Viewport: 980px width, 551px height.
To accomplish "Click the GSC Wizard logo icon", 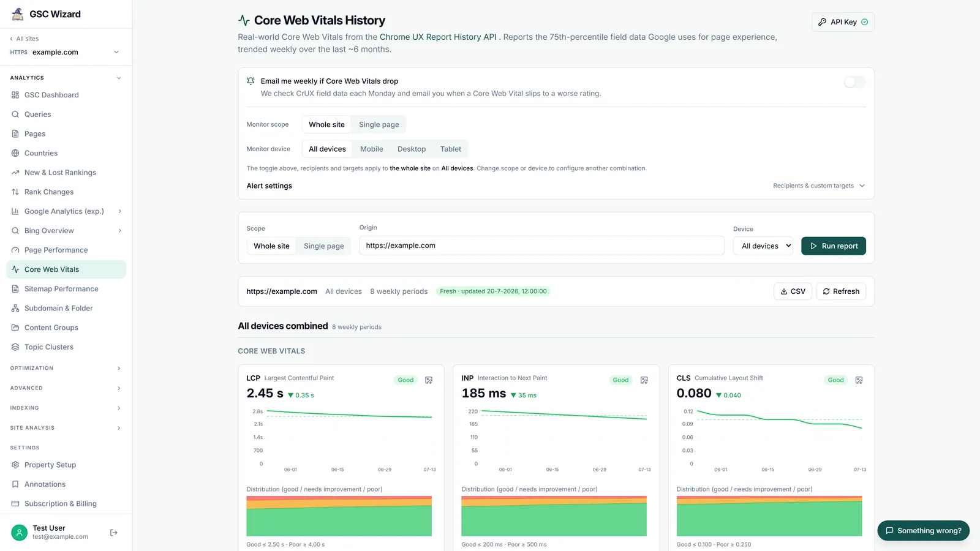I will click(x=18, y=13).
